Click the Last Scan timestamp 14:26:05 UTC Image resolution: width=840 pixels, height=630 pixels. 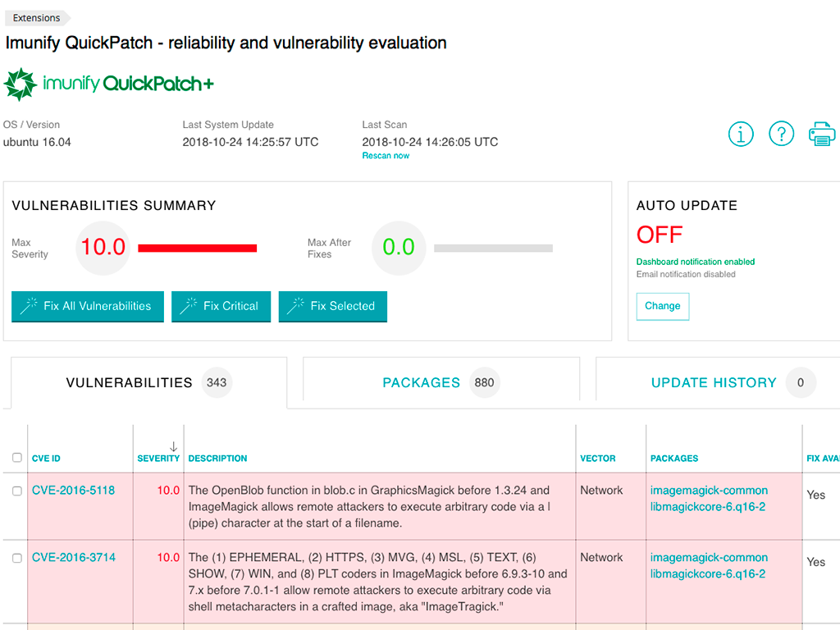coord(430,142)
